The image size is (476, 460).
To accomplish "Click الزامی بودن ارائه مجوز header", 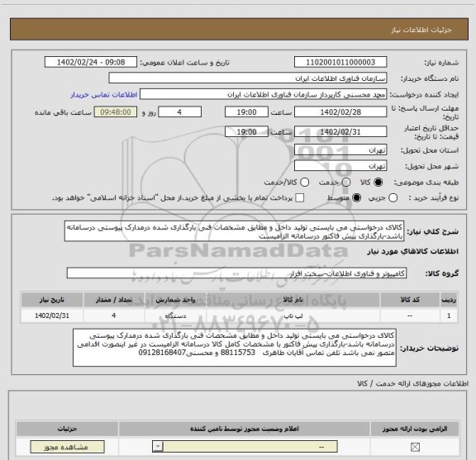I will [415, 429].
